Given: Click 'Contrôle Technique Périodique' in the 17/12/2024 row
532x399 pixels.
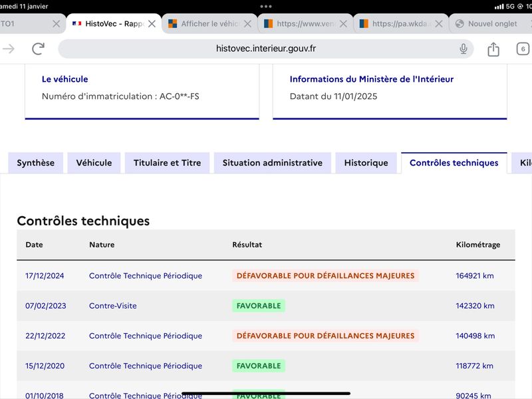Looking at the screenshot, I should tap(146, 276).
